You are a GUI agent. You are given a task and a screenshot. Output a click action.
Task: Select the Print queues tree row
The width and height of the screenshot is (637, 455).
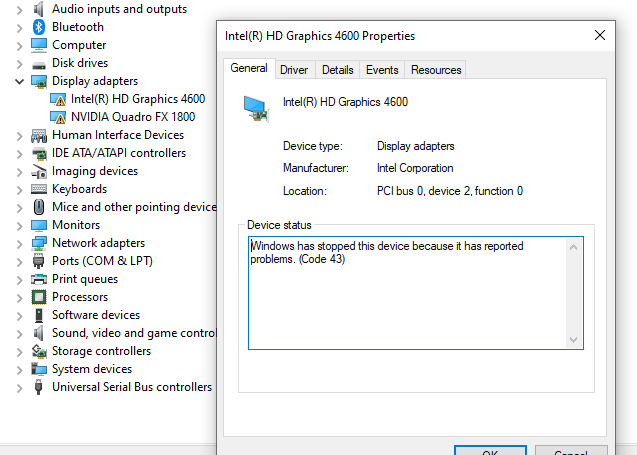(85, 279)
